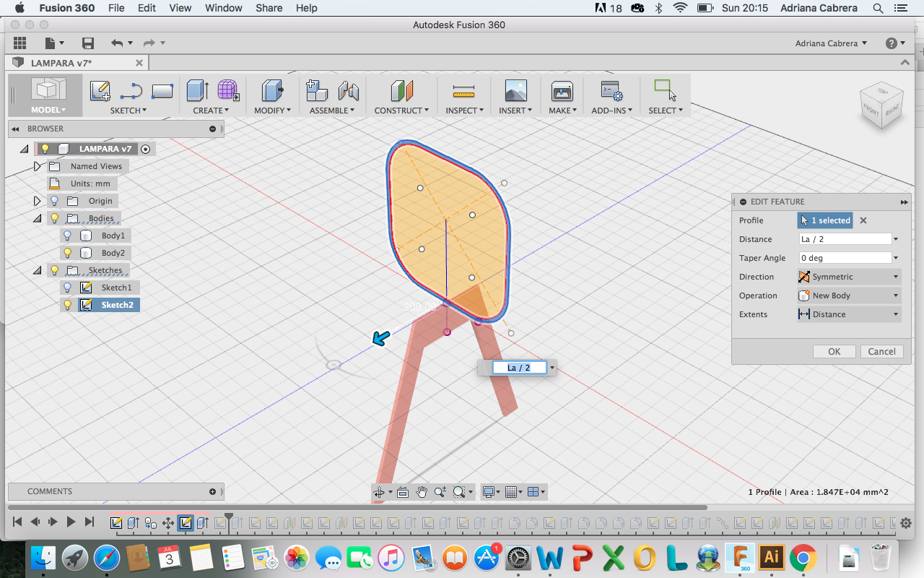Select the Insert image icon

click(x=515, y=91)
